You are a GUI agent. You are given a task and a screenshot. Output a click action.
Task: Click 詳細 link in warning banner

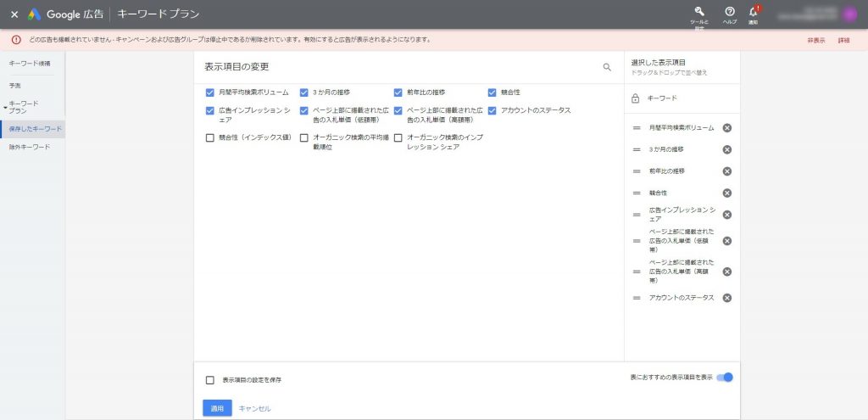pyautogui.click(x=843, y=40)
